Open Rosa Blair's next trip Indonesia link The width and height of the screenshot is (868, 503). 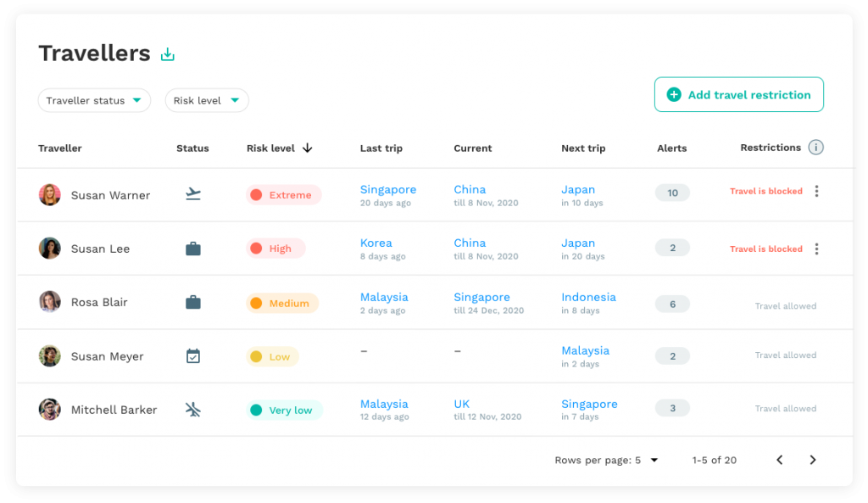[588, 297]
